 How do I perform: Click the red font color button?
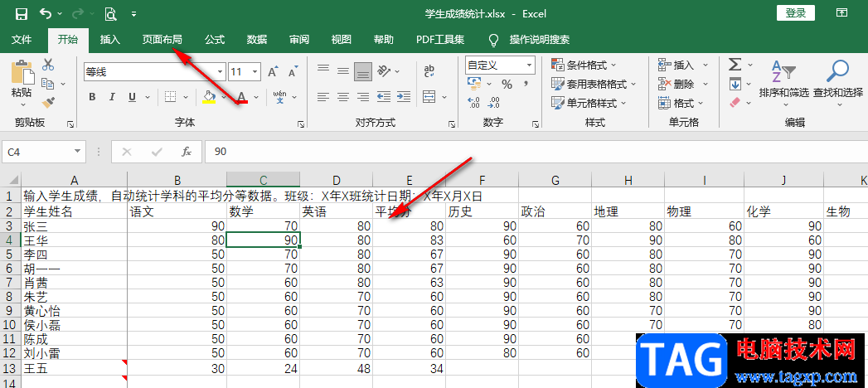tap(241, 98)
